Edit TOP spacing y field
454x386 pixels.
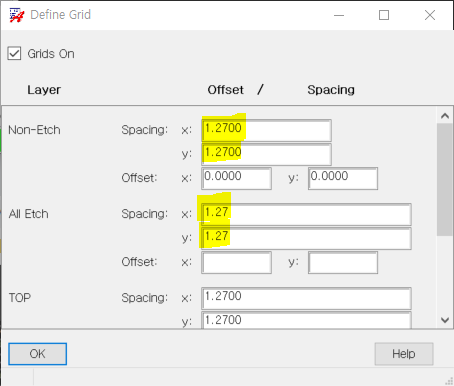[306, 320]
